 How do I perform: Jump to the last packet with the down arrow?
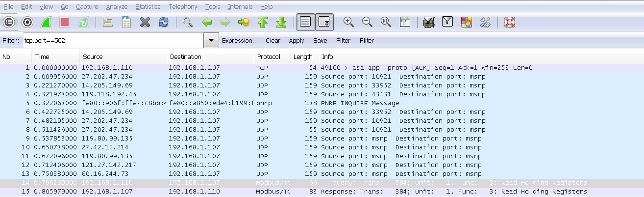coord(281,22)
